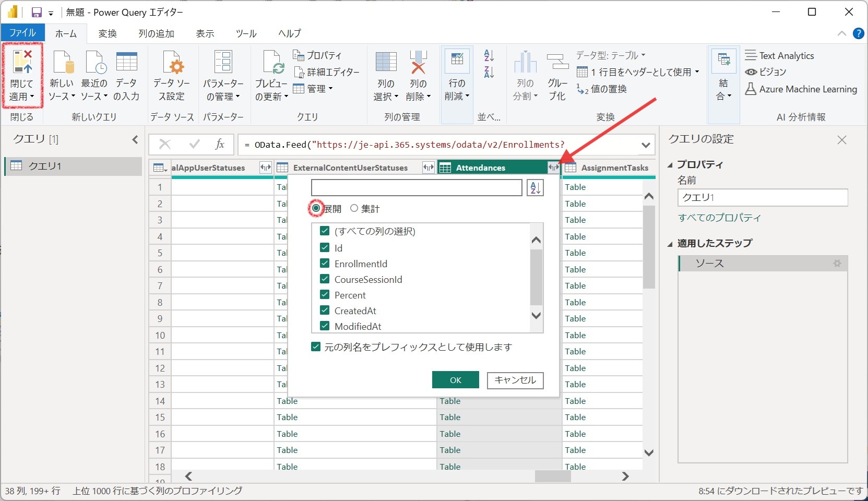This screenshot has height=501, width=868.
Task: Open the Recent Sources (最近のソース) icon
Action: (95, 62)
